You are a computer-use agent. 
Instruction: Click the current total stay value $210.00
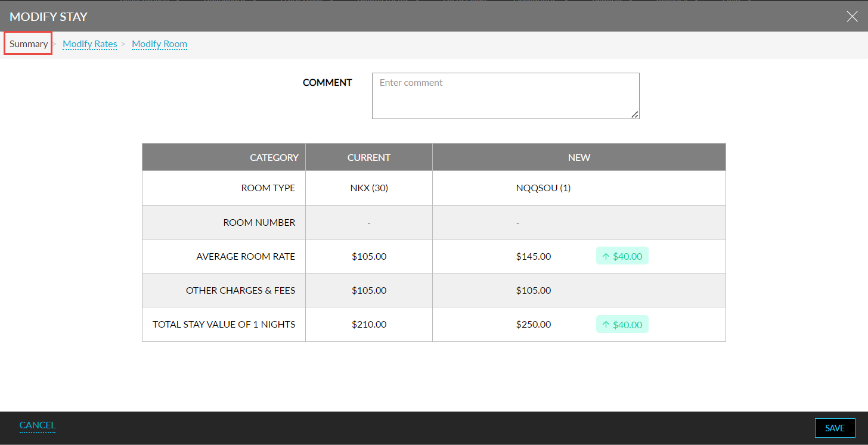click(x=369, y=325)
